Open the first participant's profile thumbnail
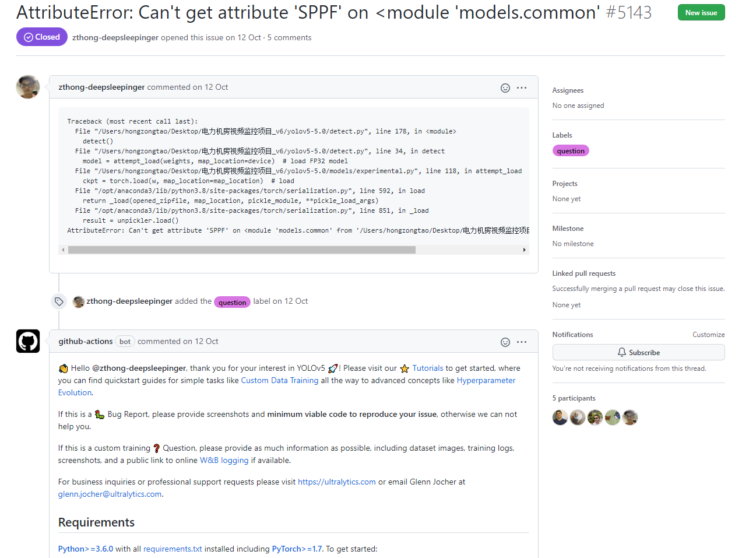Viewport: 756px width, 558px height. [560, 417]
